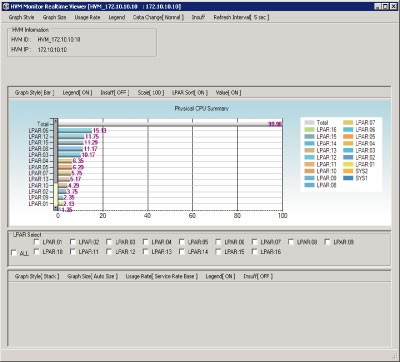Click Insuff[ OFF ] above the bar chart
This screenshot has width=400, height=362.
click(x=115, y=93)
